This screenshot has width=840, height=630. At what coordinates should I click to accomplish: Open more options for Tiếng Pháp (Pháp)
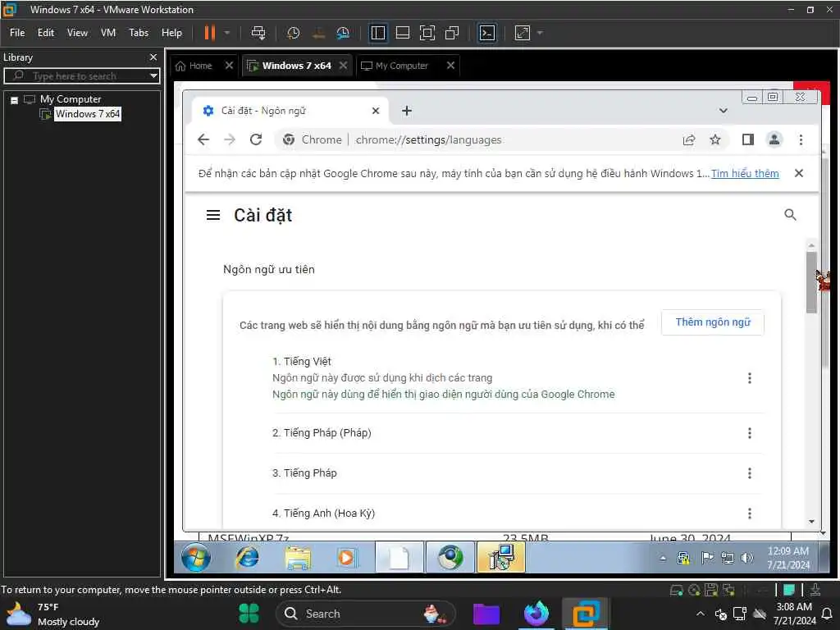click(x=750, y=433)
